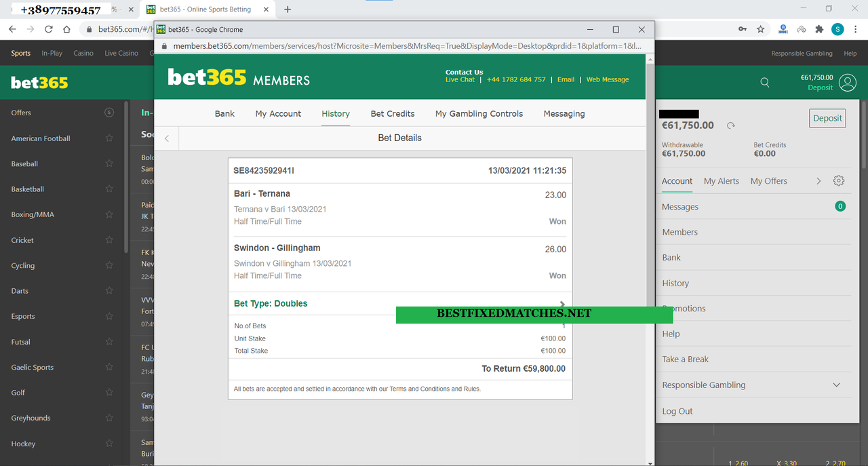868x466 pixels.
Task: Star the Esports sport
Action: click(x=109, y=316)
